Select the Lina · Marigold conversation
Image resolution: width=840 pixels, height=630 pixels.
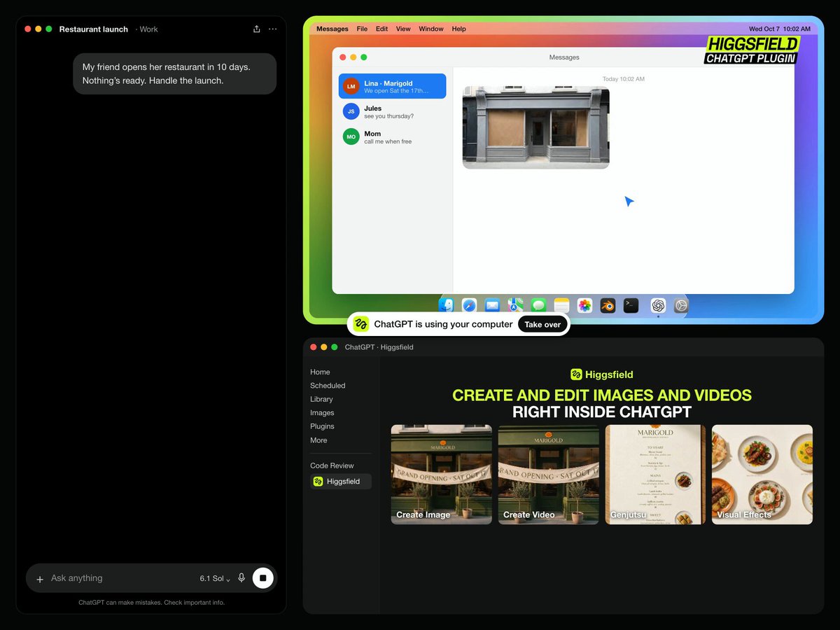pos(392,86)
